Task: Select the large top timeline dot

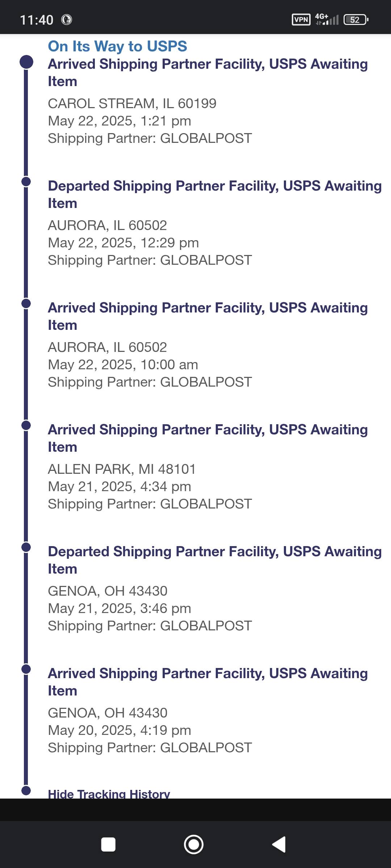Action: click(26, 62)
